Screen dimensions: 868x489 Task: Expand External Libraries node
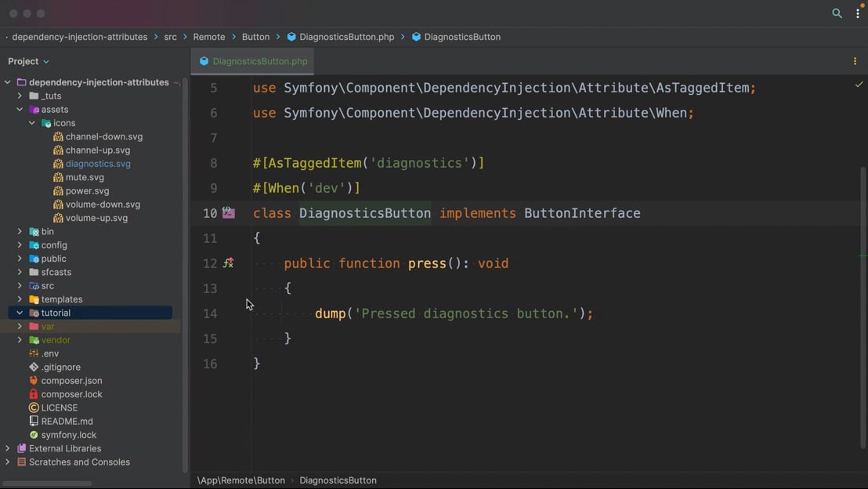(8, 448)
